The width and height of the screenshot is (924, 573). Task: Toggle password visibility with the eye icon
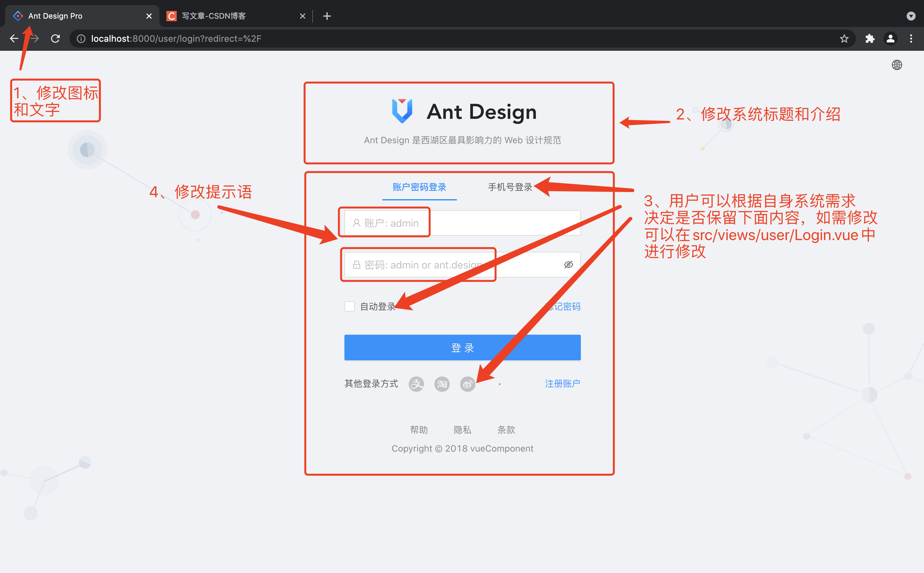point(568,265)
